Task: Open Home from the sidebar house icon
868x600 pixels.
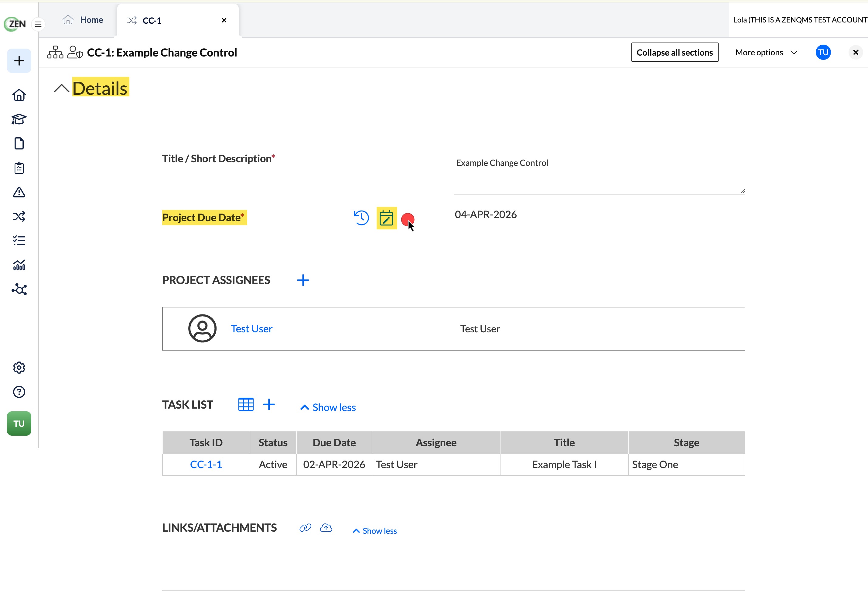Action: coord(19,95)
